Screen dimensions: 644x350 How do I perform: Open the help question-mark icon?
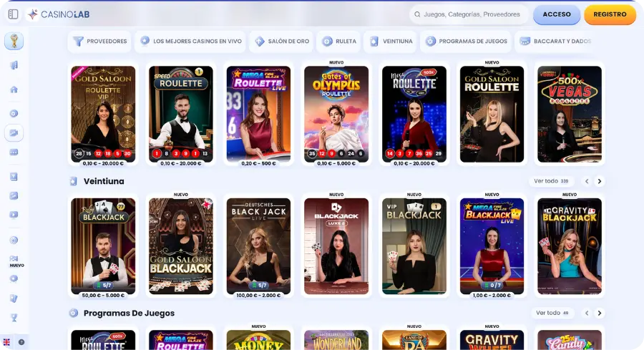pos(21,342)
